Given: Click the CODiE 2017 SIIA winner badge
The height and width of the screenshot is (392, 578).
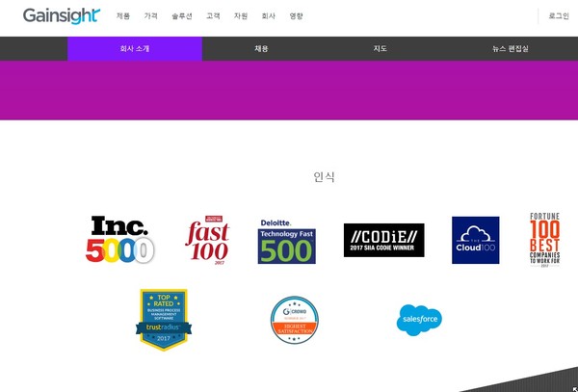Looking at the screenshot, I should (383, 240).
